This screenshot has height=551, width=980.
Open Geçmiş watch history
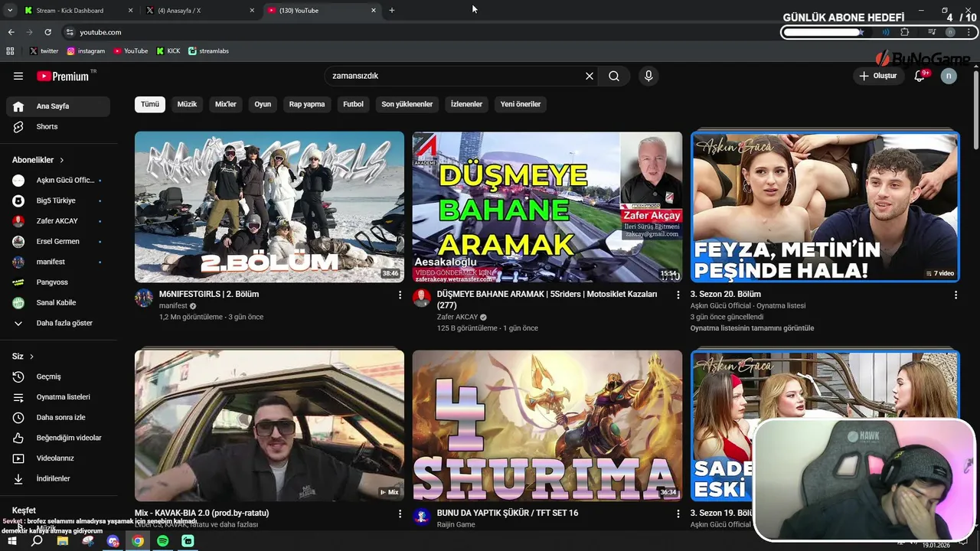[x=58, y=377]
